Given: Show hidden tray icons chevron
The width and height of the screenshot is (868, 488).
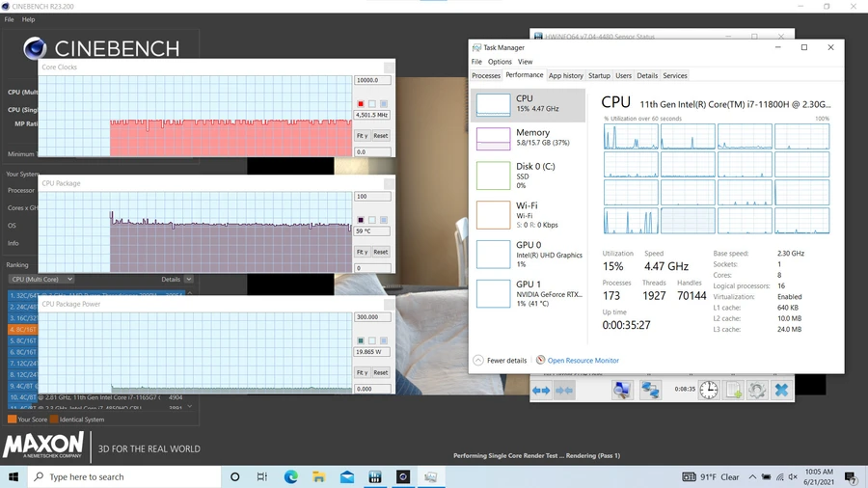Looking at the screenshot, I should pos(752,477).
